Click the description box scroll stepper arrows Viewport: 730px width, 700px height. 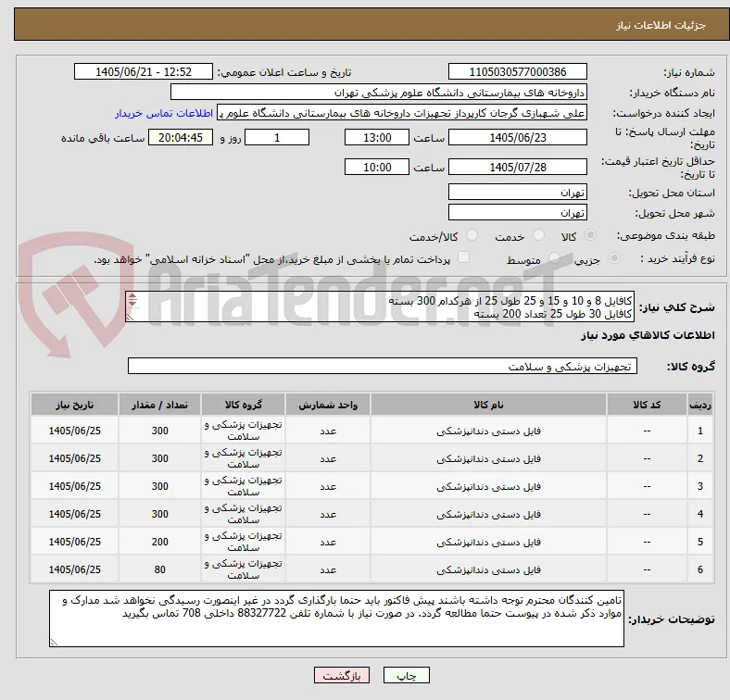tap(132, 300)
